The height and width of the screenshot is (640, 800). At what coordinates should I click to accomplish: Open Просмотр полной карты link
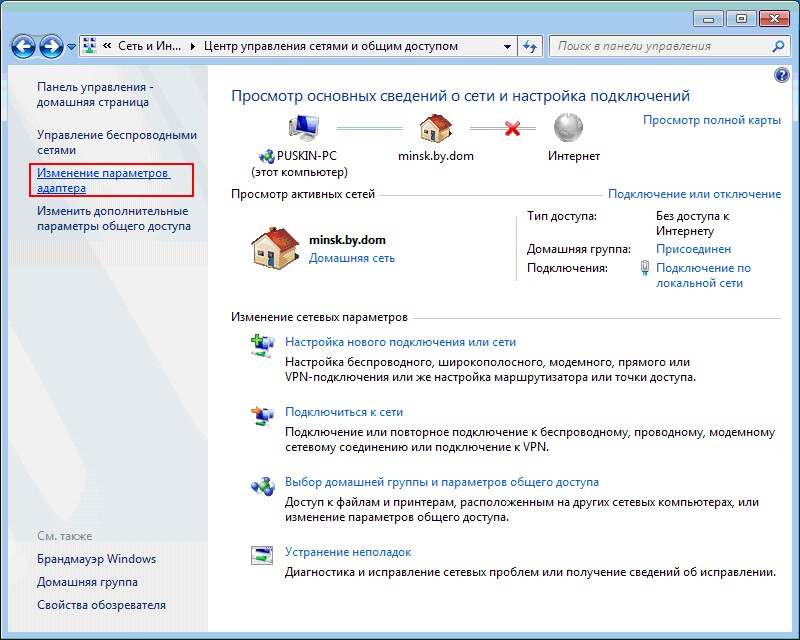coord(711,120)
